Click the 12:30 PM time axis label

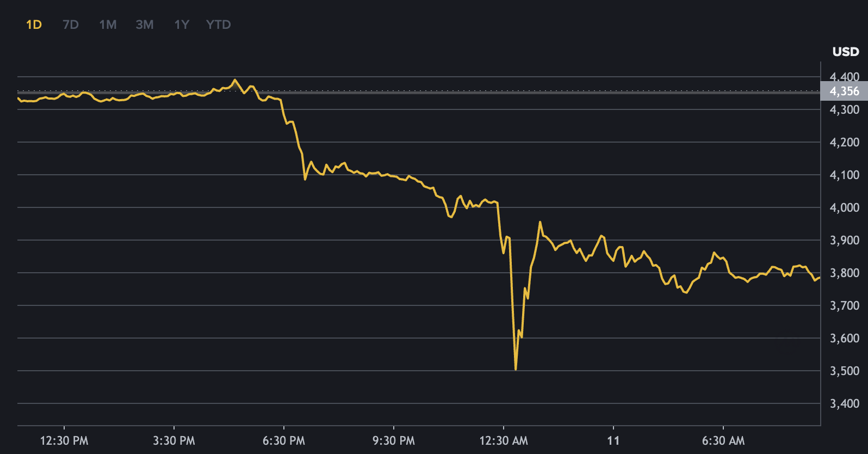click(x=64, y=440)
